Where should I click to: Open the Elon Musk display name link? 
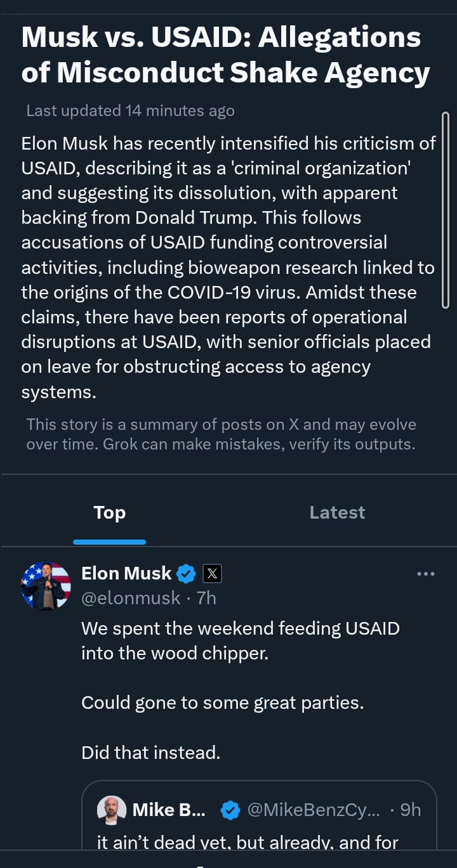tap(126, 573)
